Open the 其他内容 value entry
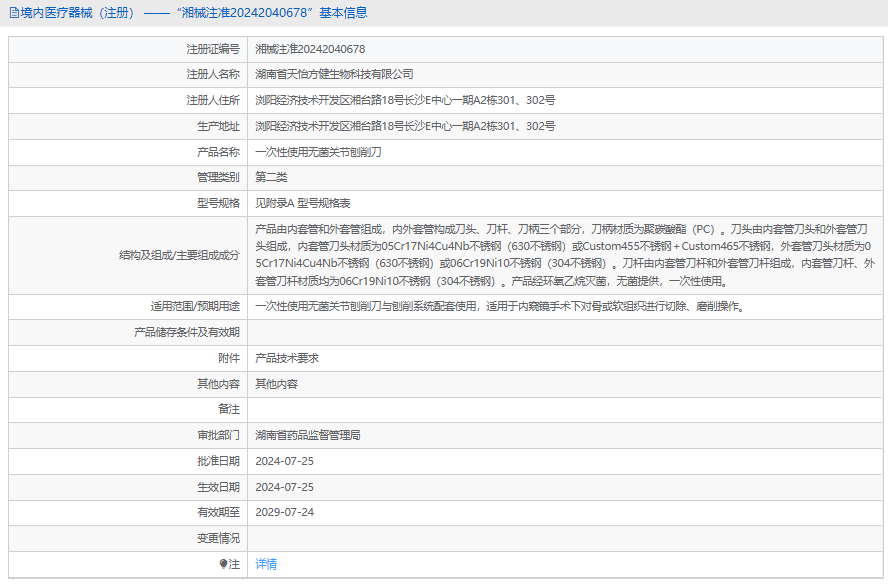The width and height of the screenshot is (888, 586). coord(276,384)
